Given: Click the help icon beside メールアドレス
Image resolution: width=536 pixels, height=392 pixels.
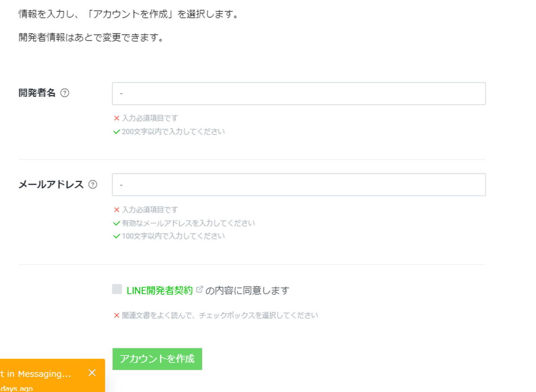Looking at the screenshot, I should click(x=93, y=184).
